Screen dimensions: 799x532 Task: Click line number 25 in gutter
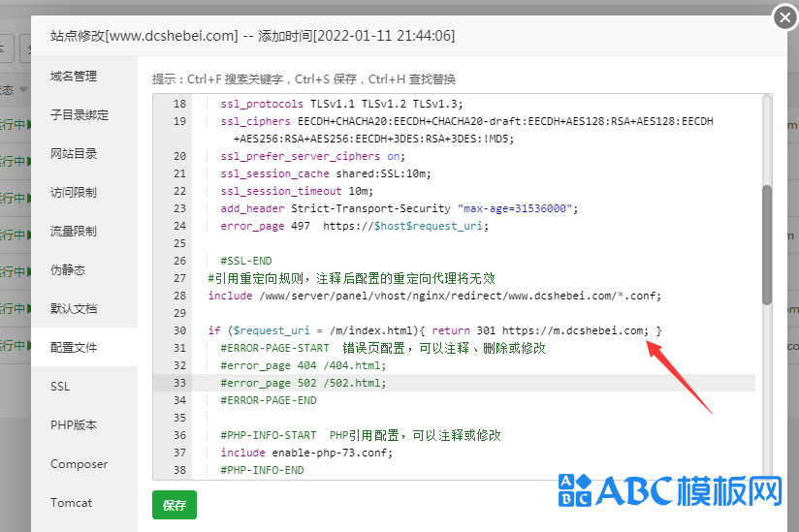click(179, 243)
